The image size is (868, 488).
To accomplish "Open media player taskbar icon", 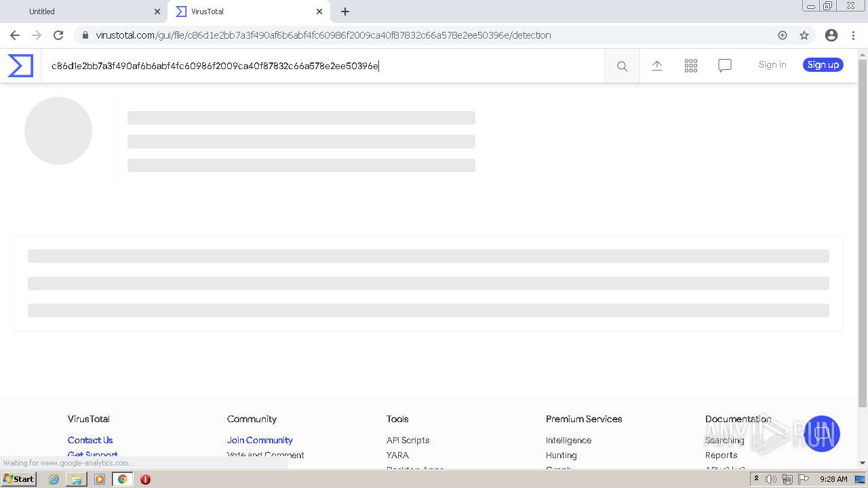I will point(100,479).
